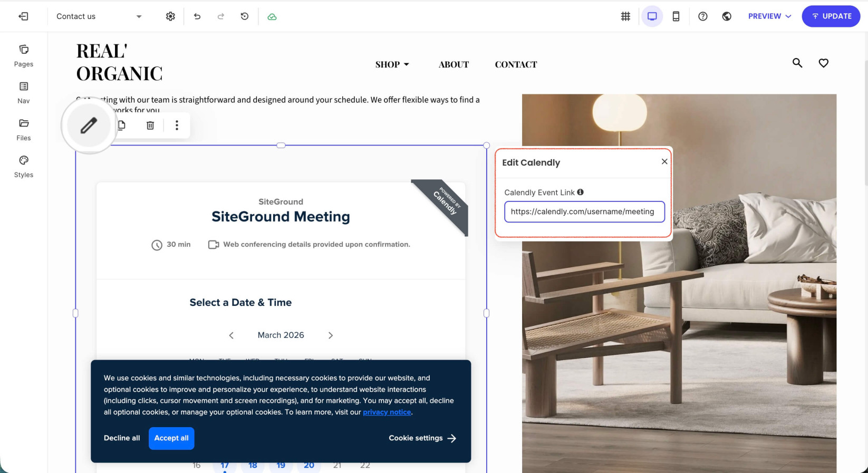Expand the SHOP menu dropdown
The width and height of the screenshot is (868, 473).
(392, 64)
